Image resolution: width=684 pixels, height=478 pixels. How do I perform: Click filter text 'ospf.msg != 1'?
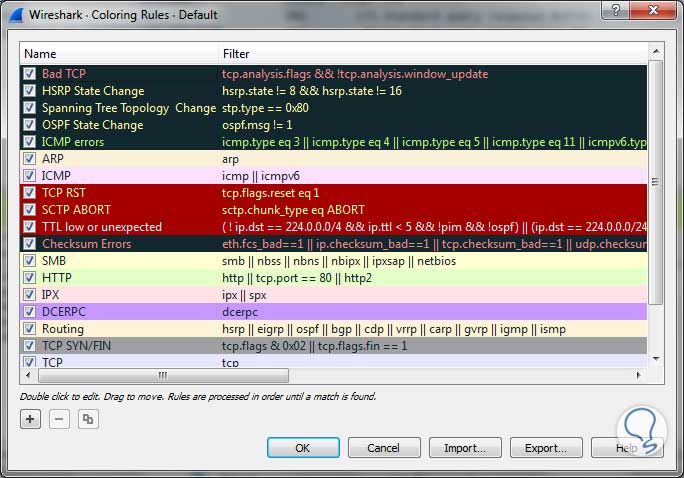257,125
